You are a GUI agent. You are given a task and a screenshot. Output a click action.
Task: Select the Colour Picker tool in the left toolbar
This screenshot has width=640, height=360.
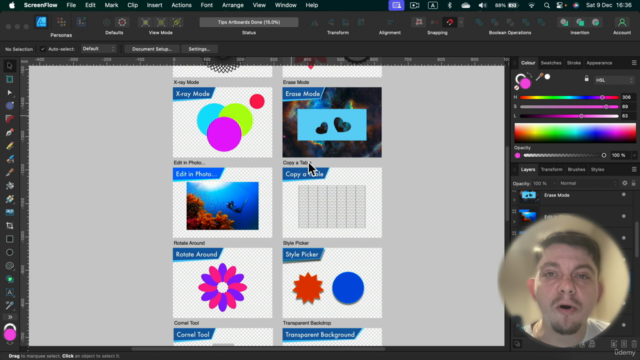(x=9, y=305)
